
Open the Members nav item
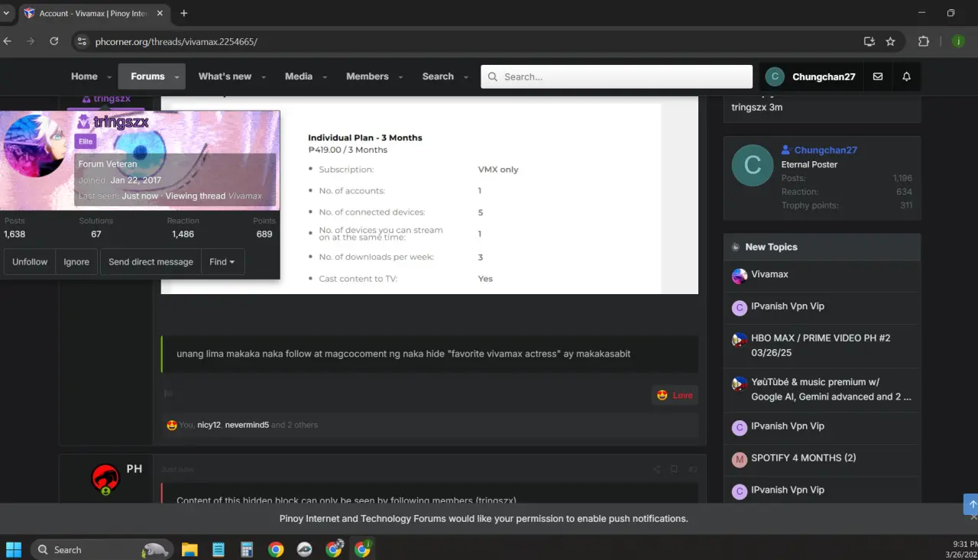368,76
